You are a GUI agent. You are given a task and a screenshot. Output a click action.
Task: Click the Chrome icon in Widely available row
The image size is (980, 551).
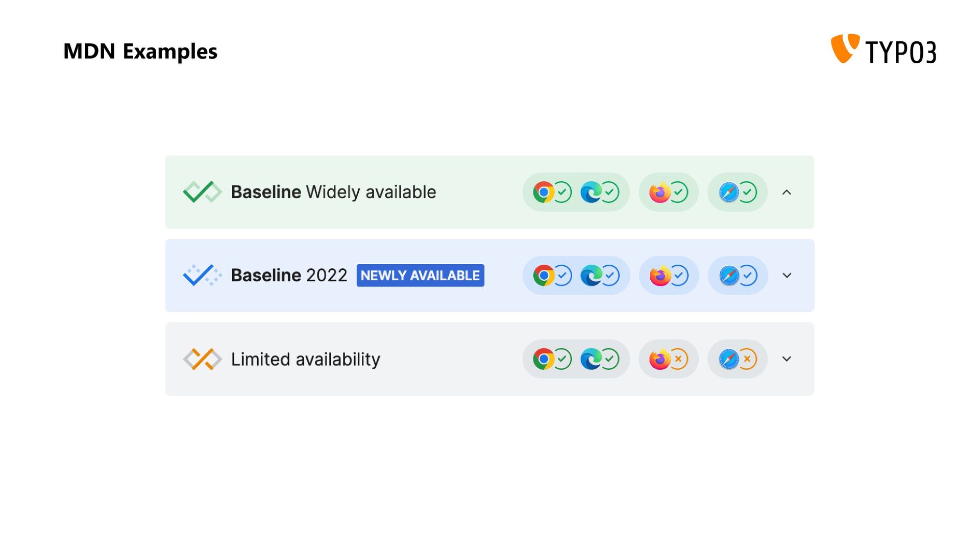click(544, 192)
